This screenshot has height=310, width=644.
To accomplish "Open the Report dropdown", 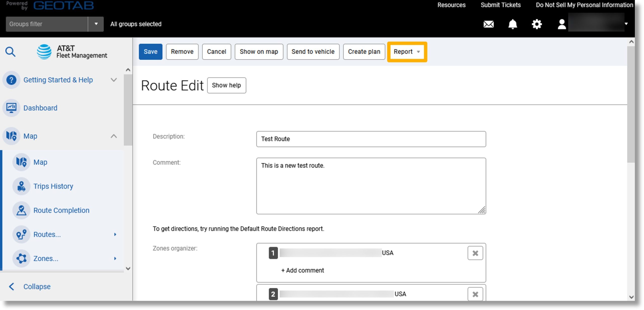I will click(x=407, y=52).
